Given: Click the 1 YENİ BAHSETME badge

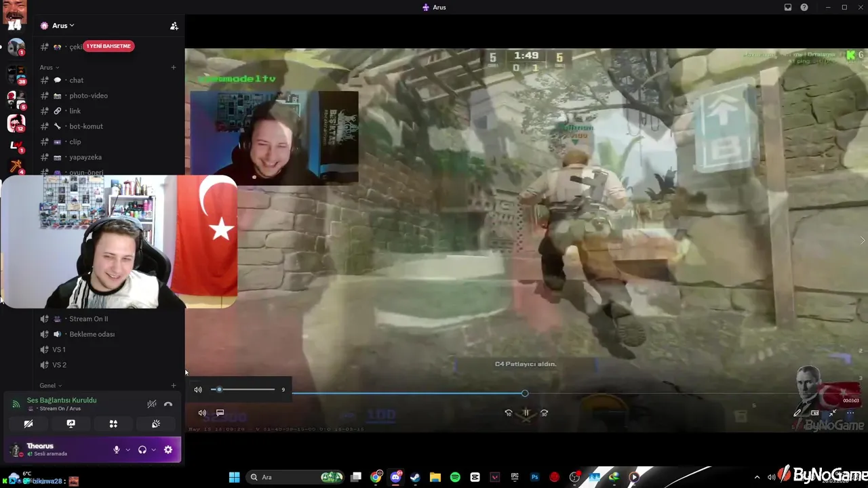Looking at the screenshot, I should [x=108, y=46].
